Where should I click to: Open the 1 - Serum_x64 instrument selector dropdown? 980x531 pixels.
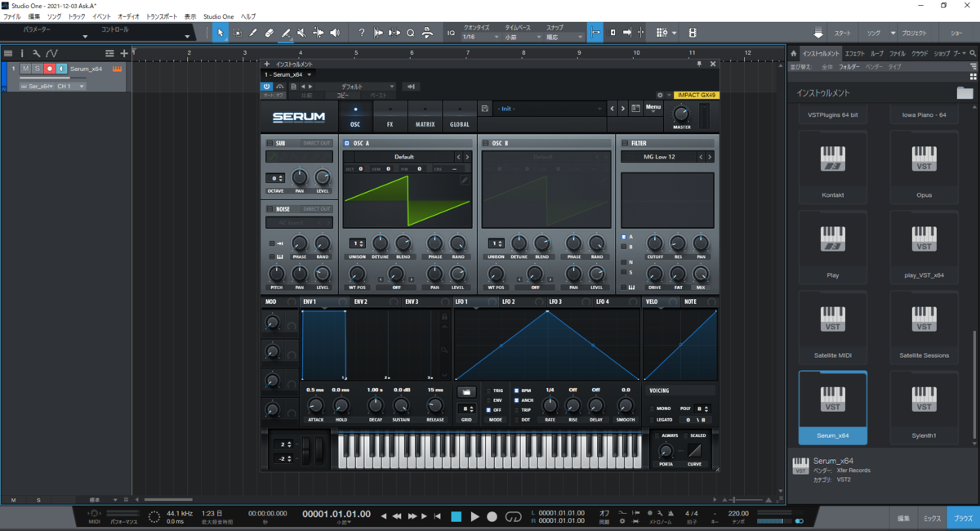(x=287, y=74)
